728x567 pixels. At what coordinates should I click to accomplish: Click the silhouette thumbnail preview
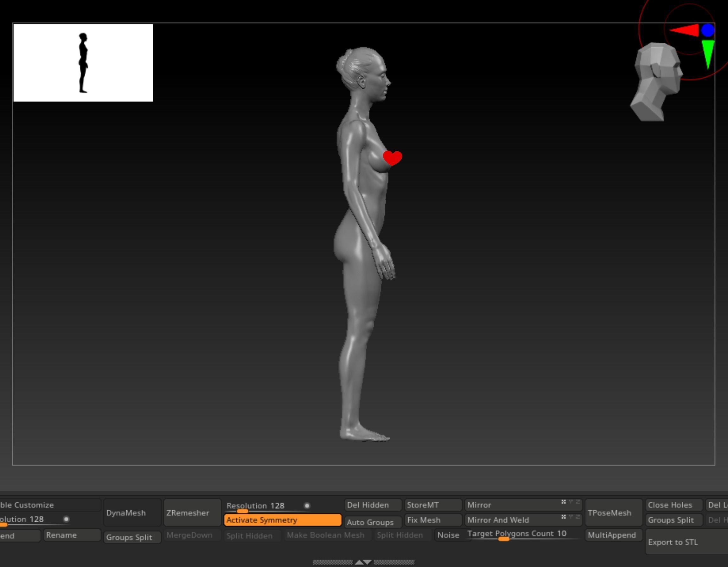[83, 63]
